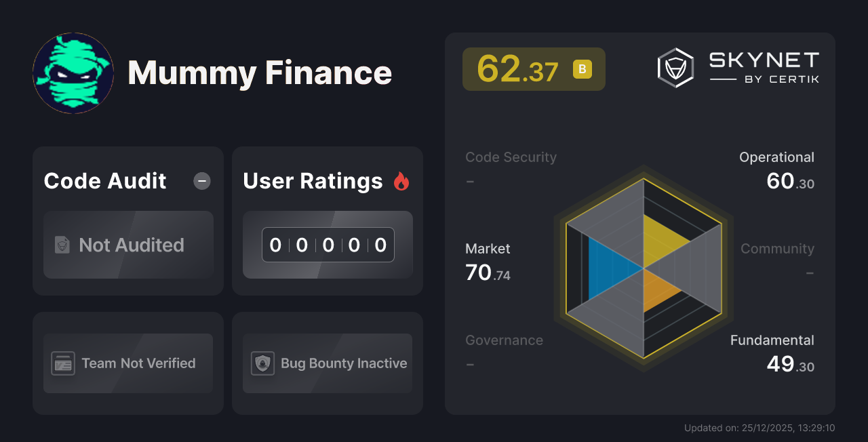The height and width of the screenshot is (442, 868).
Task: Click the shield icon beside Not Audited
Action: click(x=62, y=245)
